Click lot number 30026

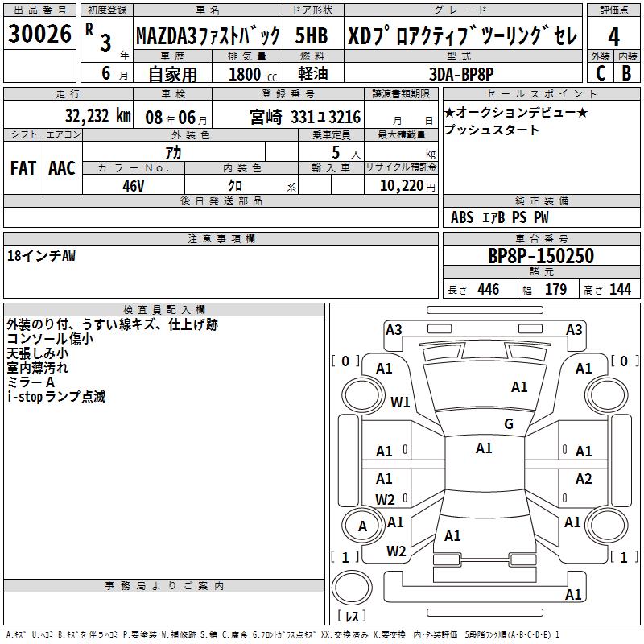[x=39, y=33]
